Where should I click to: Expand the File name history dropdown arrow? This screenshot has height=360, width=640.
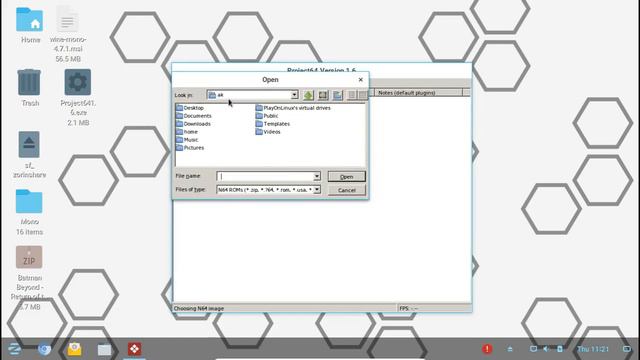pos(317,176)
